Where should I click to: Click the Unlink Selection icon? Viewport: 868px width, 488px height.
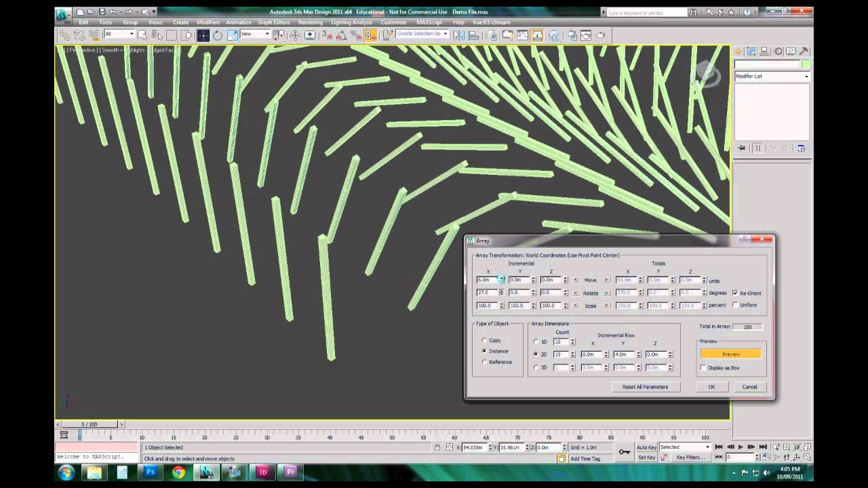tap(79, 35)
